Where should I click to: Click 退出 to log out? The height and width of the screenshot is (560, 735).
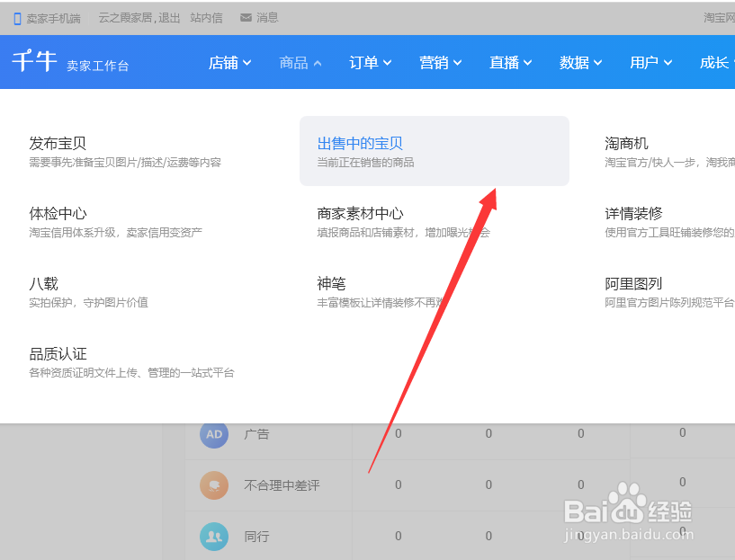tap(168, 16)
